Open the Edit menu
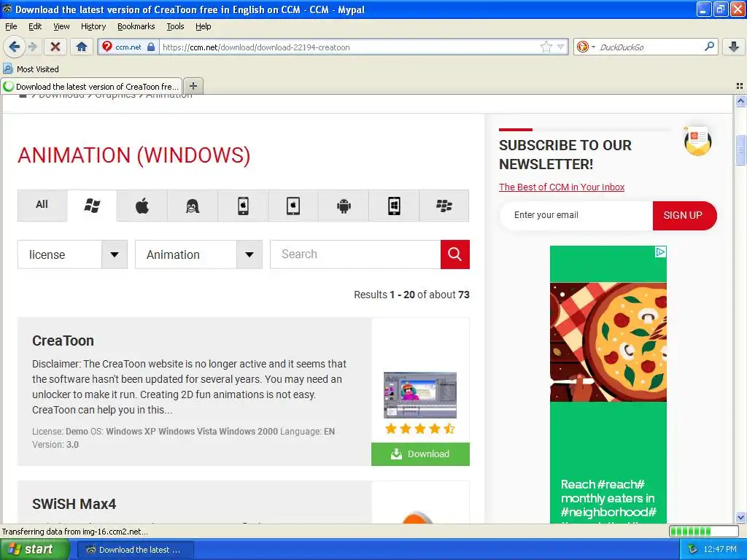Screen dimensions: 747x560 (35, 26)
